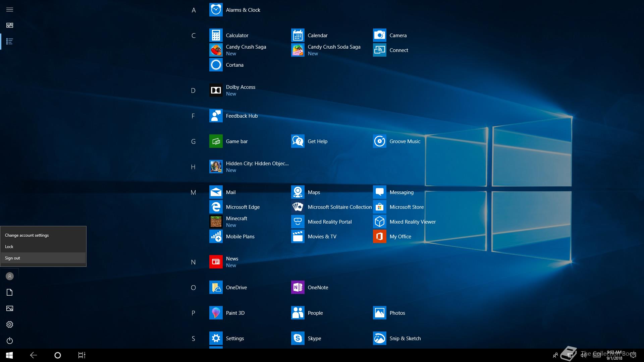644x362 pixels.
Task: Open the Dolby Access app
Action: pyautogui.click(x=216, y=90)
